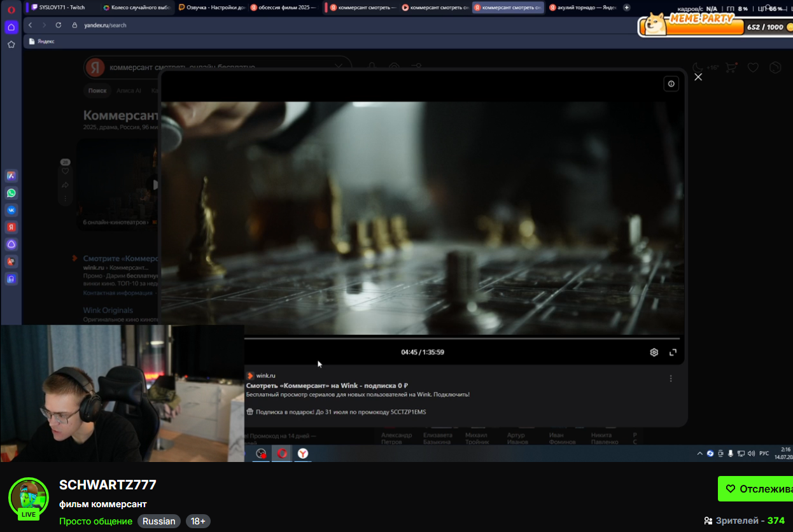This screenshot has height=532, width=793.
Task: Open Смотреть «Коммерсант» на Wink link
Action: 327,386
